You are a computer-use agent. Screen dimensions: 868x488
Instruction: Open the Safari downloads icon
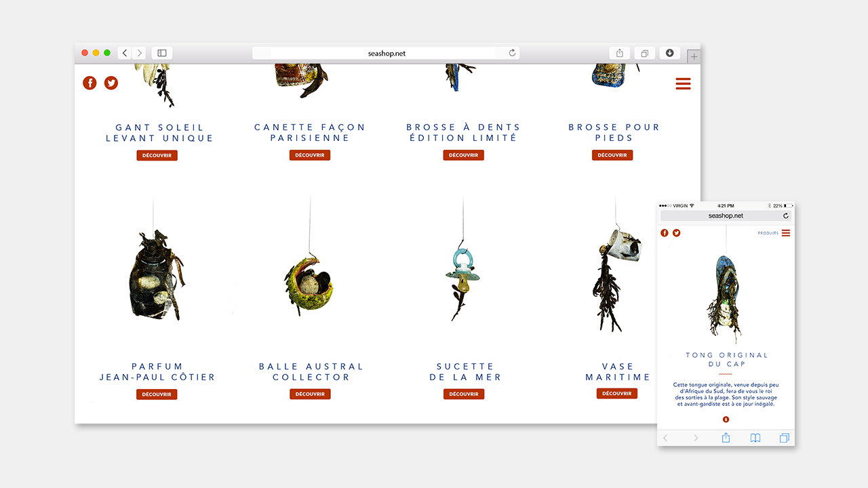pyautogui.click(x=669, y=53)
